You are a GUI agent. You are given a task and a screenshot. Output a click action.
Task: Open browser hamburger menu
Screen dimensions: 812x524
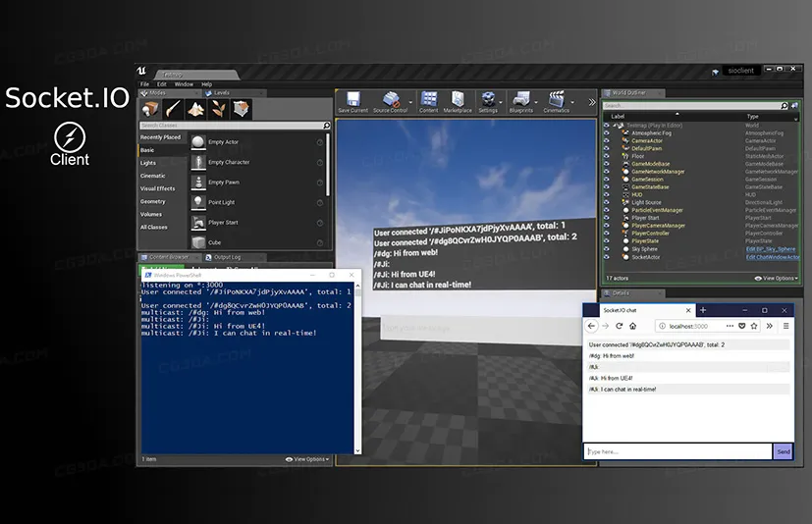pyautogui.click(x=785, y=326)
